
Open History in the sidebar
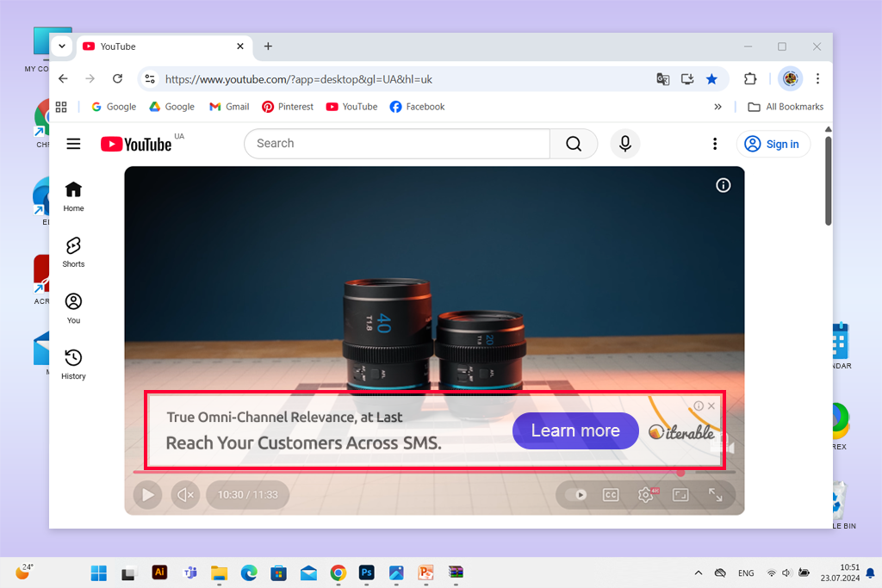[74, 364]
